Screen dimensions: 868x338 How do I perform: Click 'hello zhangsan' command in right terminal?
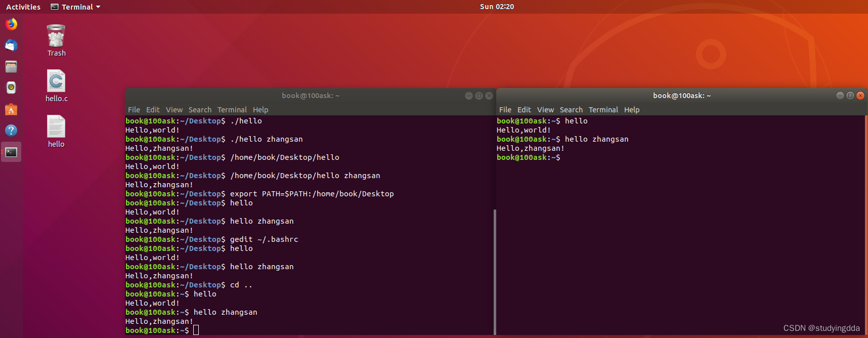pyautogui.click(x=597, y=139)
